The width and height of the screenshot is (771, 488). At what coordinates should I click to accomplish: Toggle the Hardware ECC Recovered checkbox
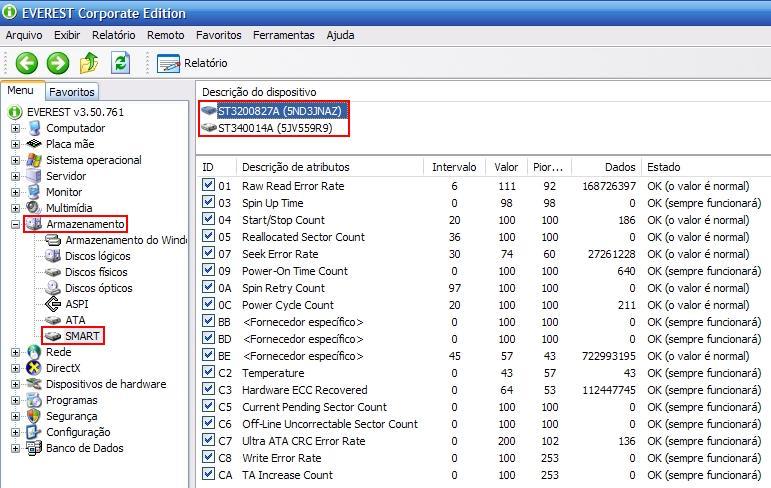pyautogui.click(x=208, y=389)
